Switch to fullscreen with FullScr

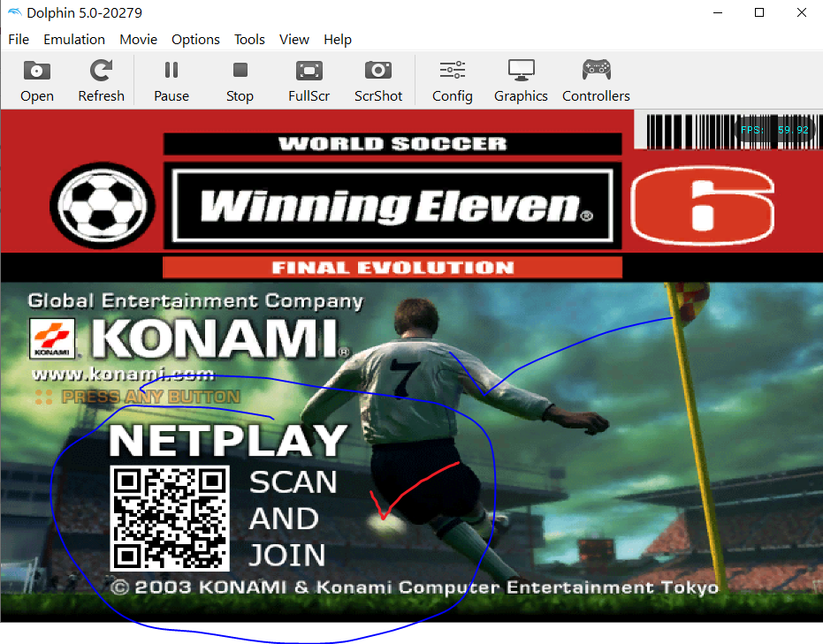pyautogui.click(x=309, y=80)
